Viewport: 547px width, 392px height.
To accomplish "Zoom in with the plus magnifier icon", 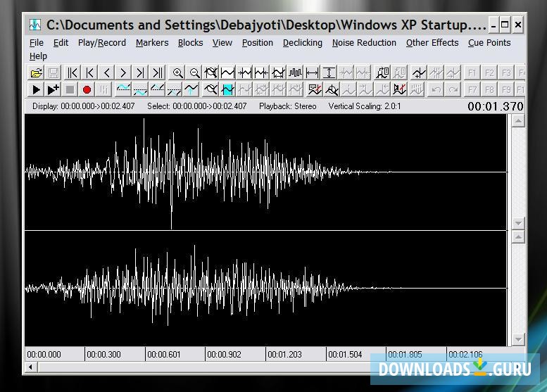I will click(x=177, y=73).
